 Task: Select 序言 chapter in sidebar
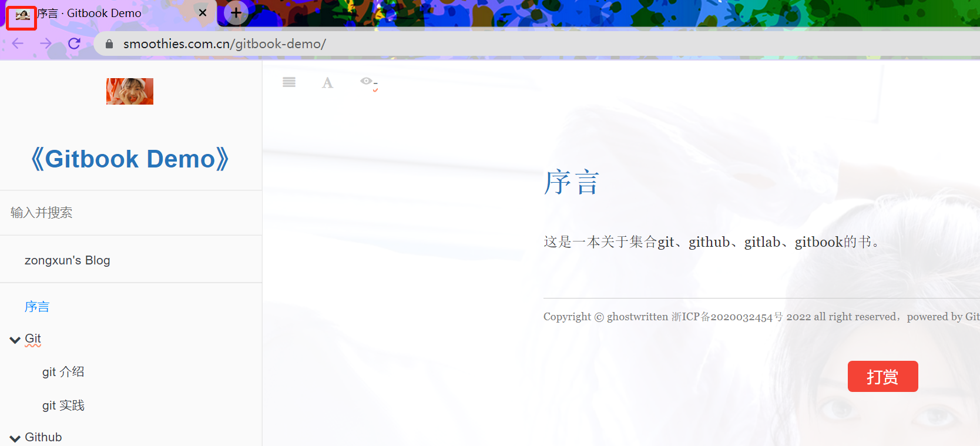click(37, 307)
